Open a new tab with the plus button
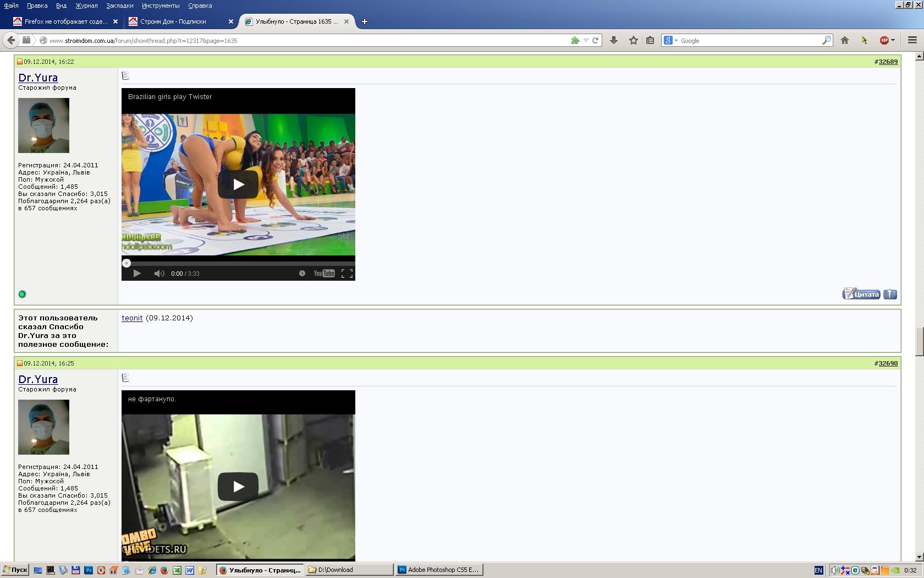This screenshot has height=578, width=924. click(364, 21)
